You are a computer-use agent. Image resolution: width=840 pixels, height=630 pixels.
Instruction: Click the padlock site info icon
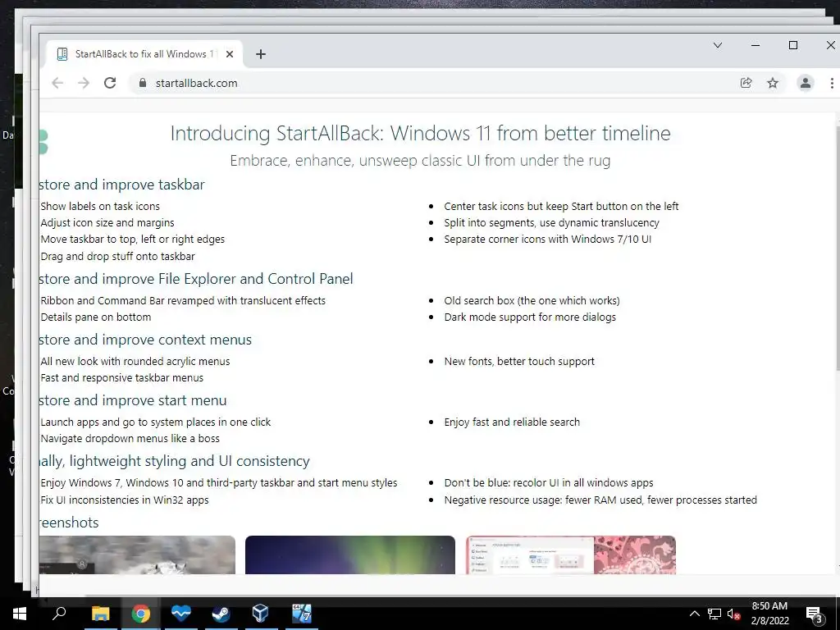click(143, 83)
